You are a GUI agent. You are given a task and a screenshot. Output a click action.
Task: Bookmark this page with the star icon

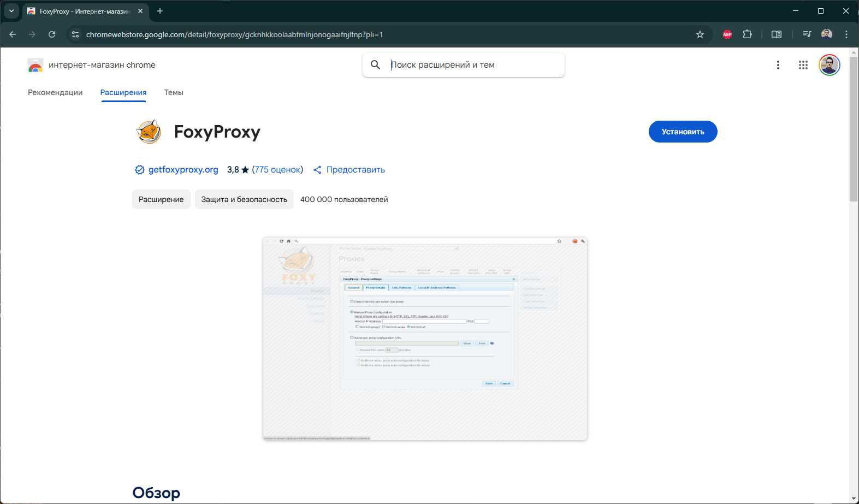[x=700, y=34]
